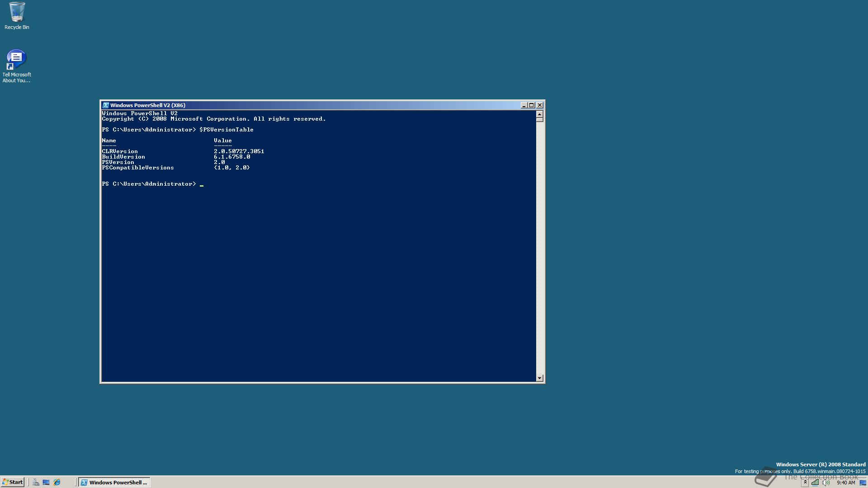Click the PSVersion row name
The image size is (868, 488).
118,162
